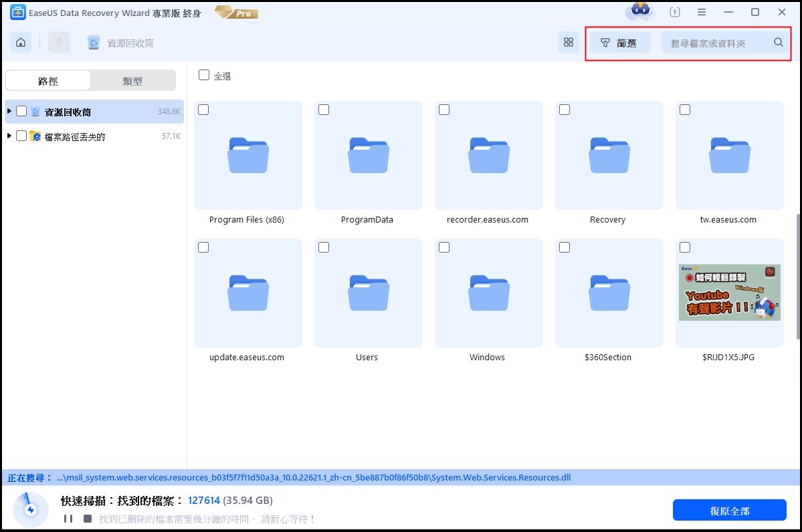Click the 復原全部 button
This screenshot has width=802, height=532.
pyautogui.click(x=729, y=511)
